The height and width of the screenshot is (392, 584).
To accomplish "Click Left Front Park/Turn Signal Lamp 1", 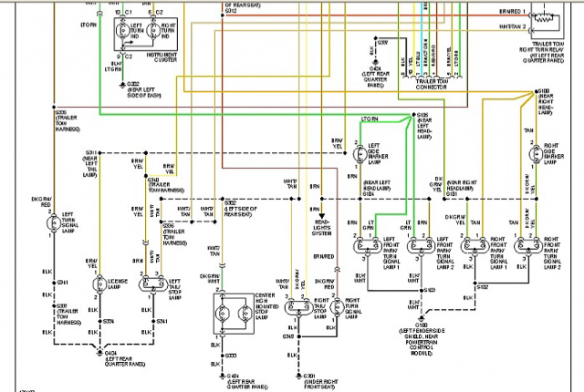I will (368, 246).
